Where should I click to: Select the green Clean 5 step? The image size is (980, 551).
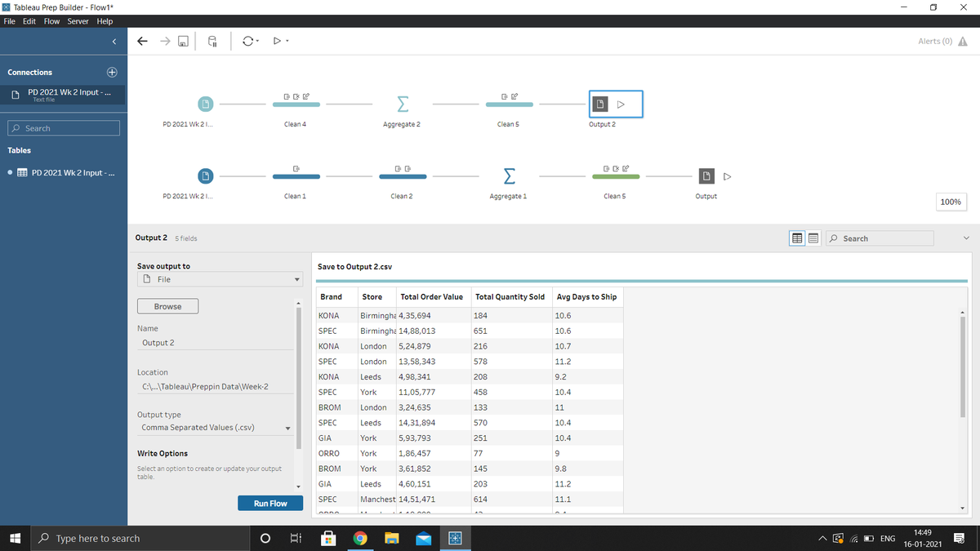[616, 176]
